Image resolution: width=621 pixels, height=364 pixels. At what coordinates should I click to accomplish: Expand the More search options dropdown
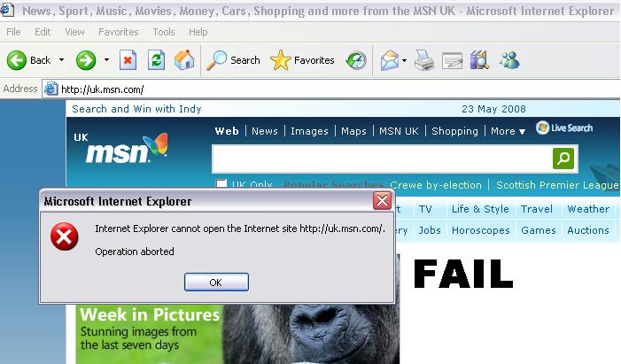click(508, 131)
